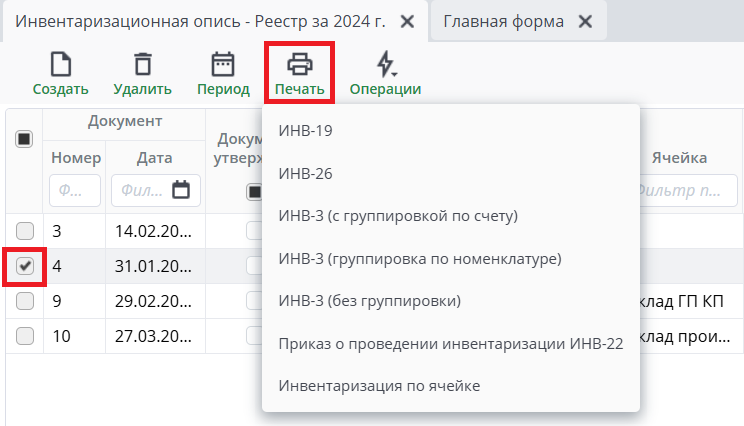
Task: Click the date cell 31.01.20...
Action: tap(155, 266)
